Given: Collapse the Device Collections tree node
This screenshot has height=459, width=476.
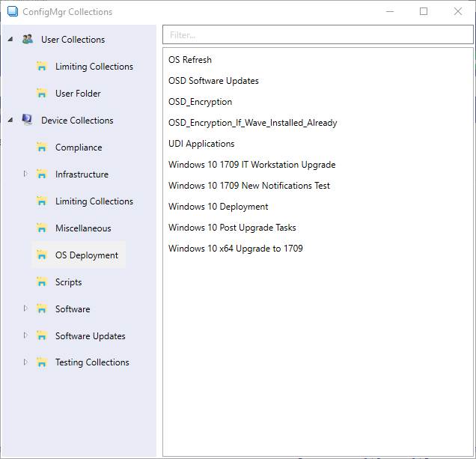Looking at the screenshot, I should 10,121.
